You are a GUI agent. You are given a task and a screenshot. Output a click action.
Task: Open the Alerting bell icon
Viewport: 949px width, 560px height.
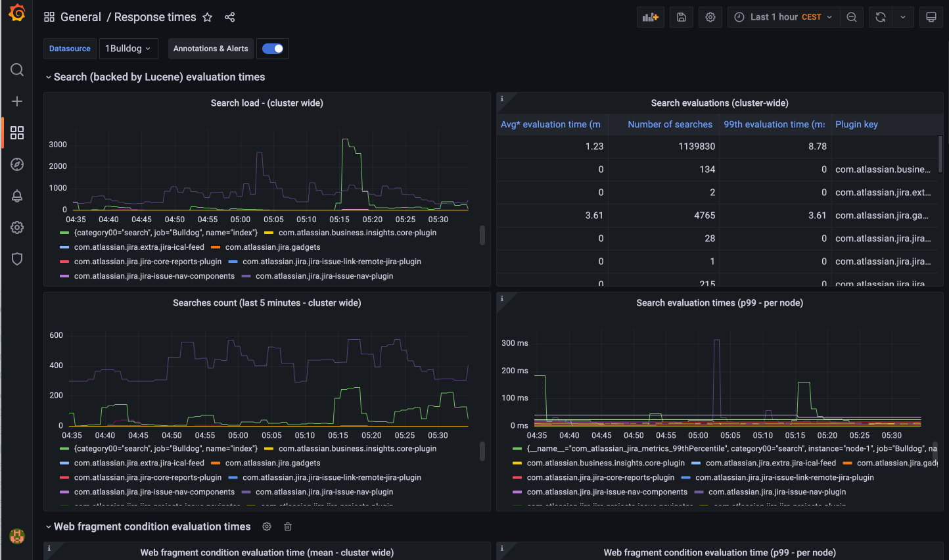coord(17,196)
